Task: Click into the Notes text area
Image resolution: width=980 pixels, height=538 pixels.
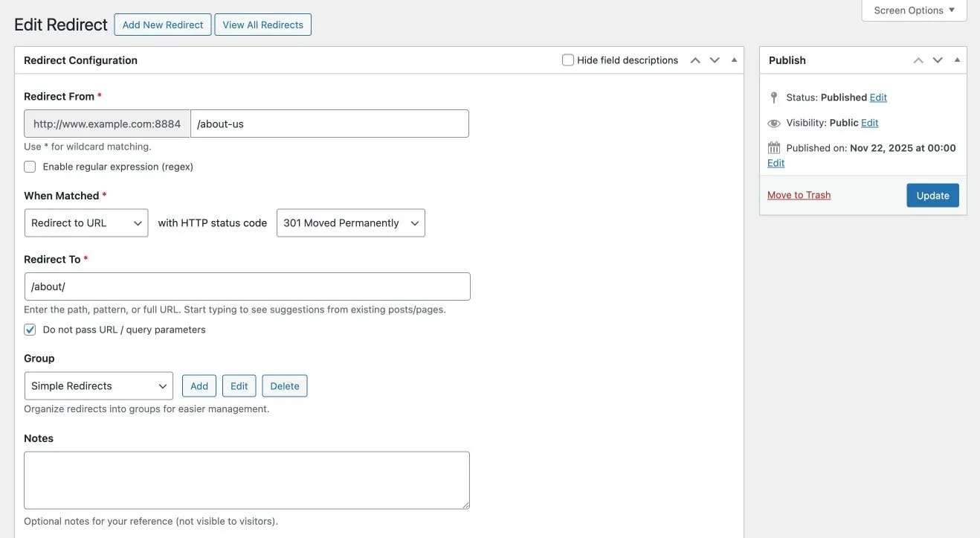Action: tap(246, 480)
